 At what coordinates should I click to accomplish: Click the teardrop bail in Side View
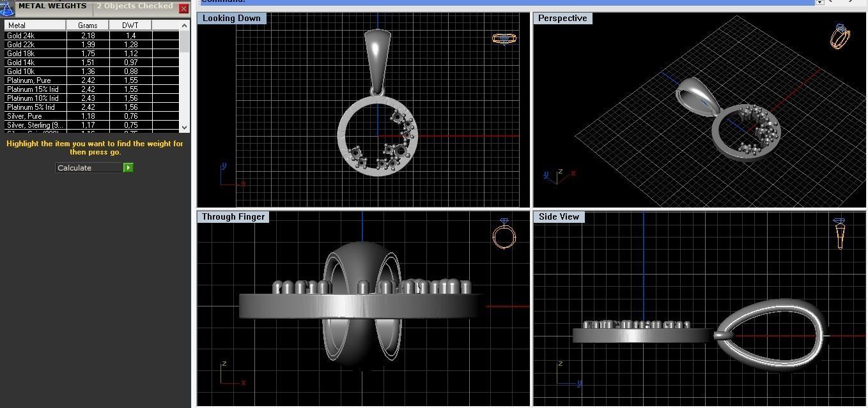tap(773, 335)
